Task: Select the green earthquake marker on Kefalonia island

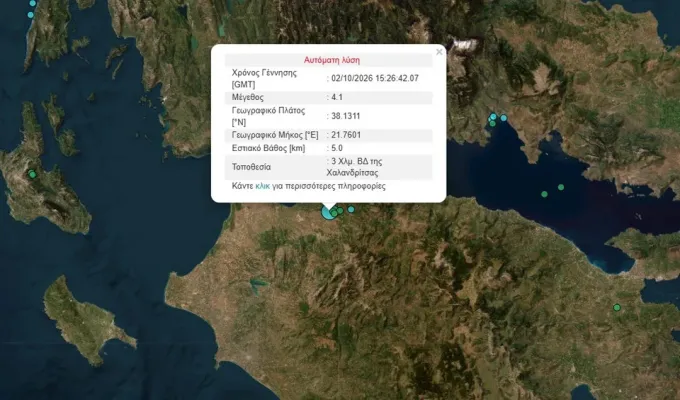Action: click(32, 174)
